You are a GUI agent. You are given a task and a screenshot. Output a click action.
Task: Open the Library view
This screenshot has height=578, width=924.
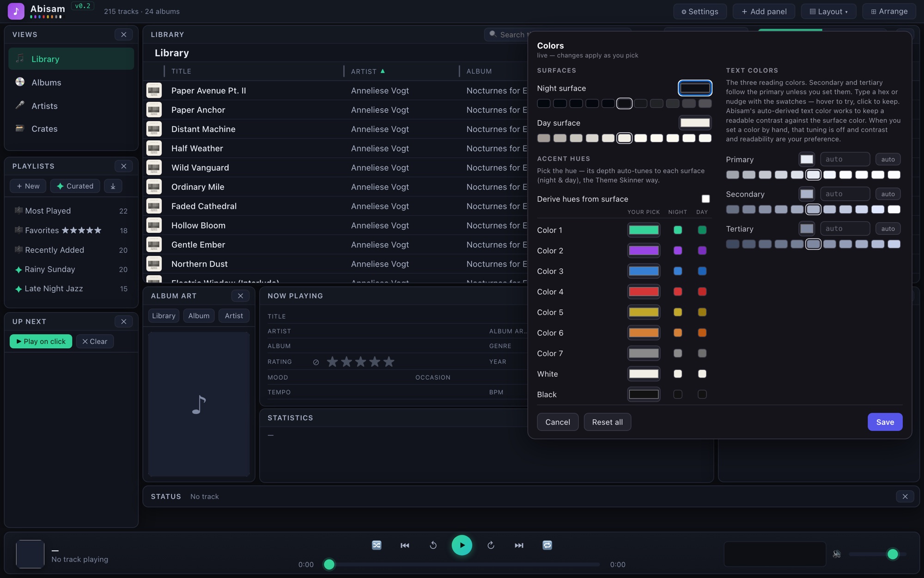click(71, 59)
